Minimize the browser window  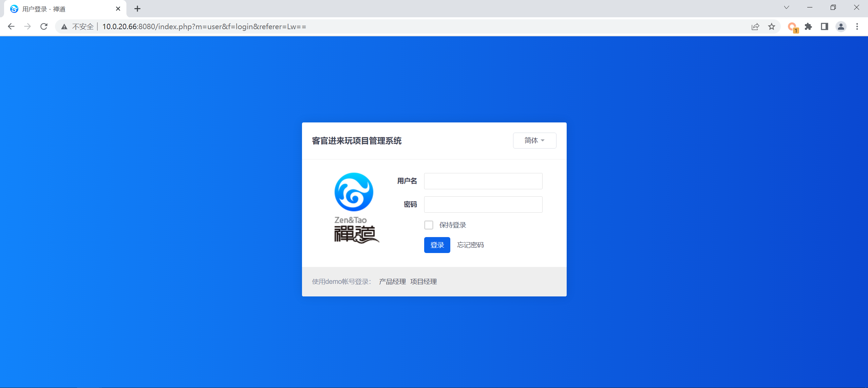tap(810, 7)
